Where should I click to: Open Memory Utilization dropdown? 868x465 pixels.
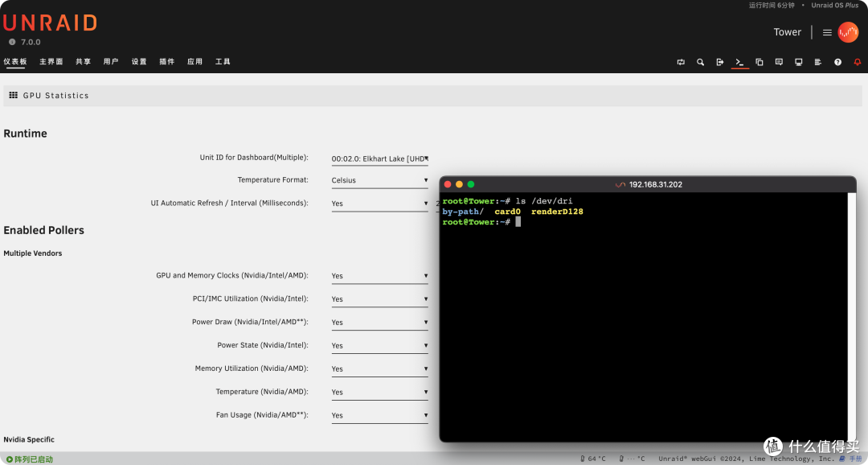379,368
